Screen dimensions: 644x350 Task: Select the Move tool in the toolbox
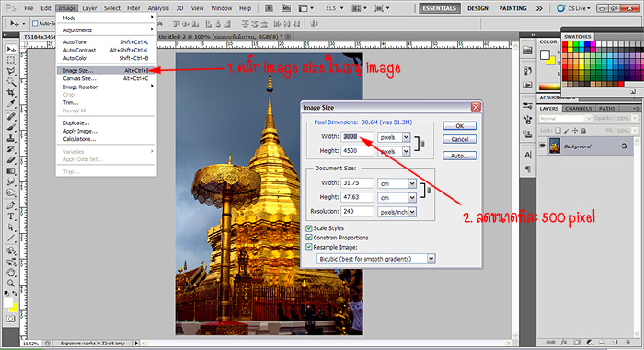[11, 50]
